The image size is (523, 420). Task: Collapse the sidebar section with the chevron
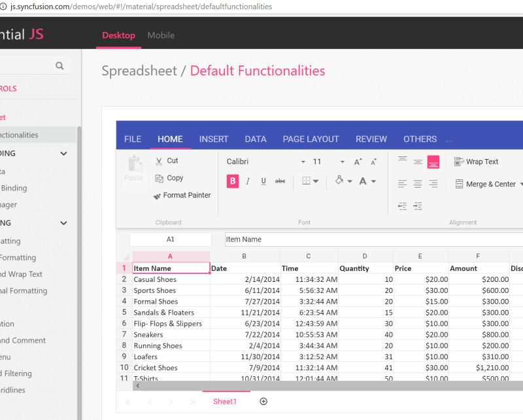[63, 153]
